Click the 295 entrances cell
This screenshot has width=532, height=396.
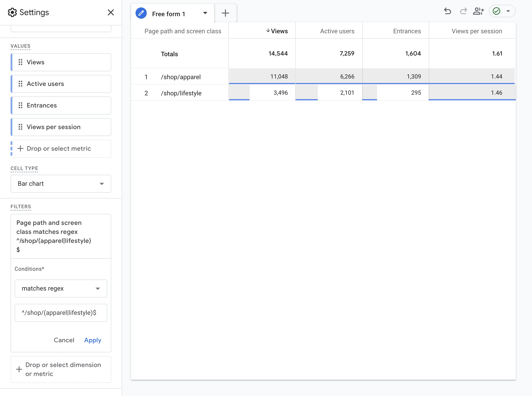tap(396, 92)
